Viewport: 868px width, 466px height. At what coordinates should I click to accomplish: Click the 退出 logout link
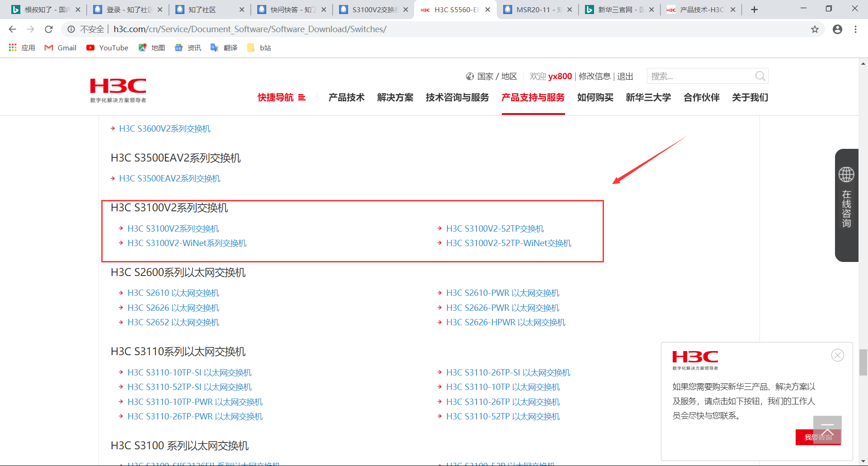pyautogui.click(x=625, y=76)
